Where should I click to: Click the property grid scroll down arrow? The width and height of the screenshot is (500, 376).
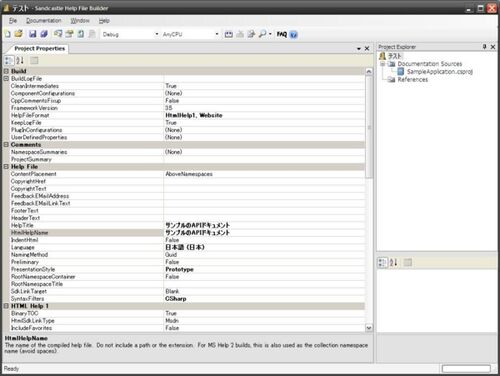[x=369, y=328]
